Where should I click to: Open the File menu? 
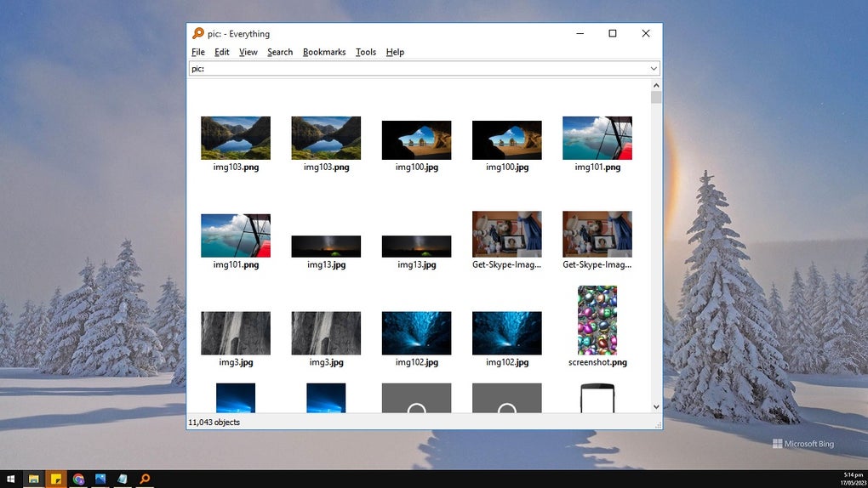pyautogui.click(x=198, y=52)
